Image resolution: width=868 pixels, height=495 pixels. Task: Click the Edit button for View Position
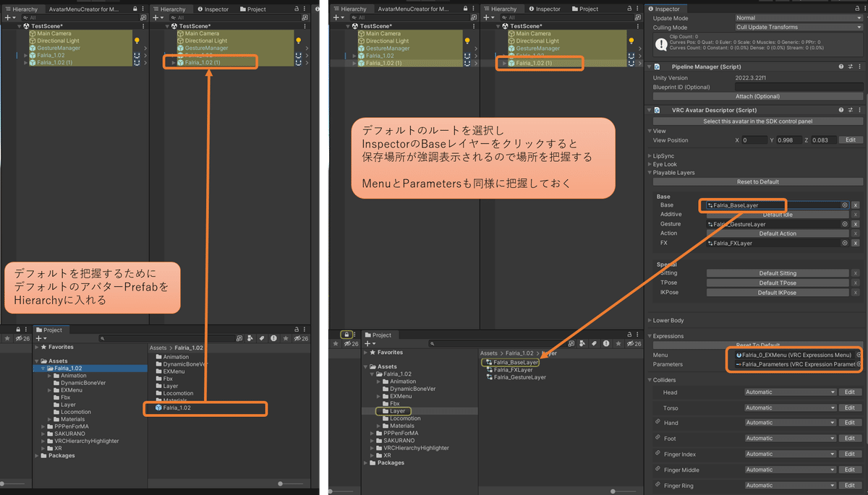(x=851, y=140)
